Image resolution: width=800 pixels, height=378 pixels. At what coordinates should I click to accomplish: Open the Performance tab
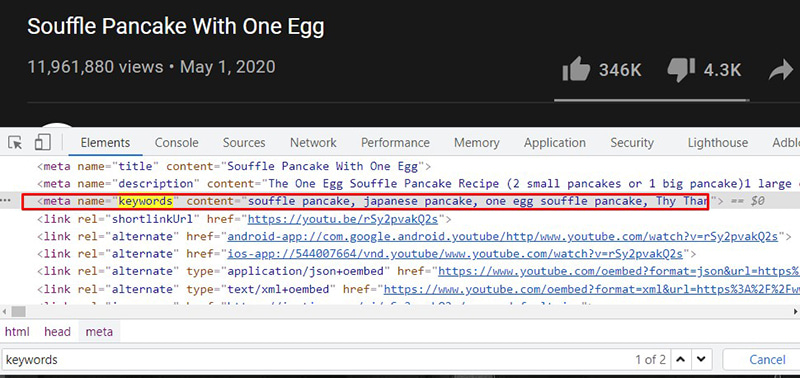click(x=395, y=142)
